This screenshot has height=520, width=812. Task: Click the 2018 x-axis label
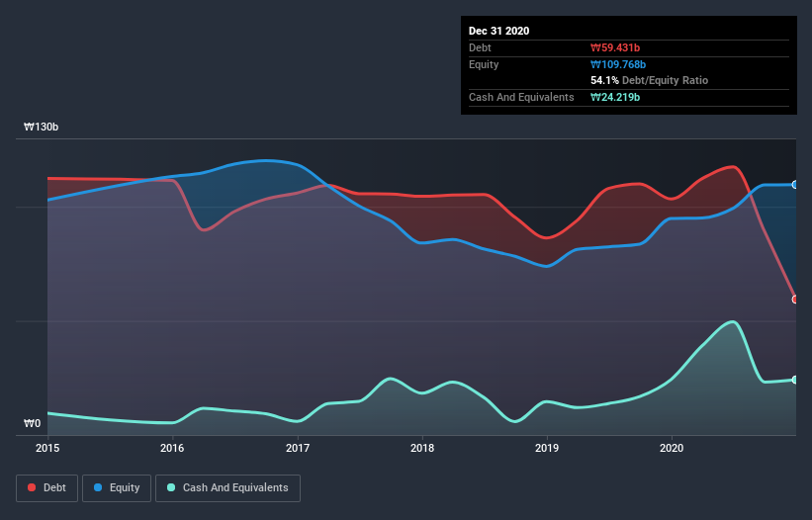tap(422, 448)
